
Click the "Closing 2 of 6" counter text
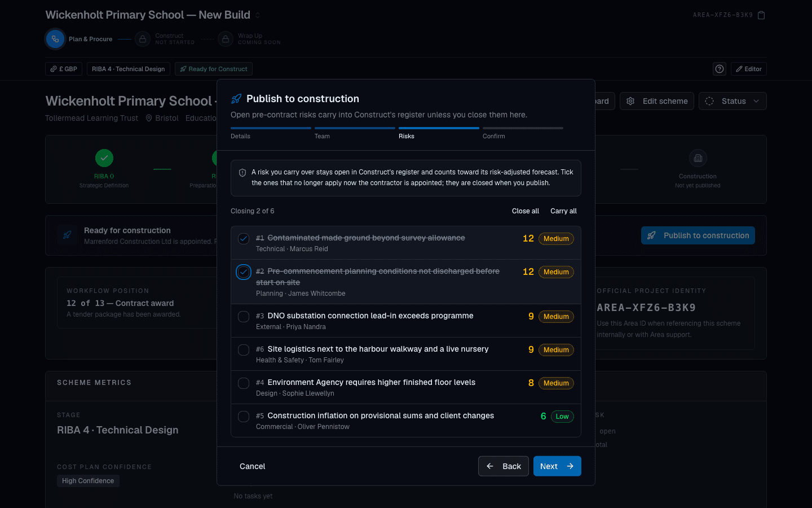coord(253,211)
